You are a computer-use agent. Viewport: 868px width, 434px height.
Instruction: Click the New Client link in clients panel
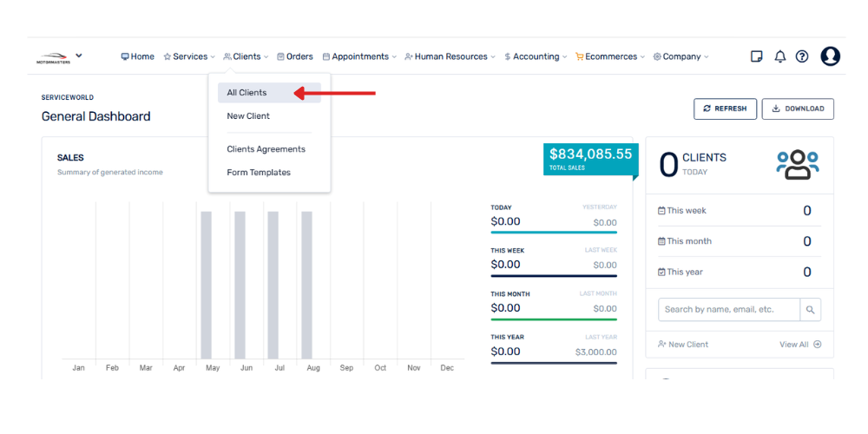click(x=683, y=345)
